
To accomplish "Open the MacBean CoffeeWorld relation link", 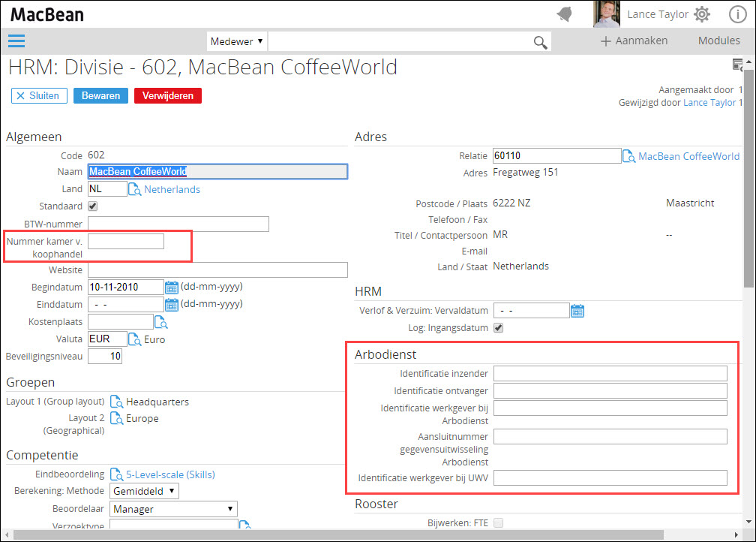I will [x=688, y=156].
